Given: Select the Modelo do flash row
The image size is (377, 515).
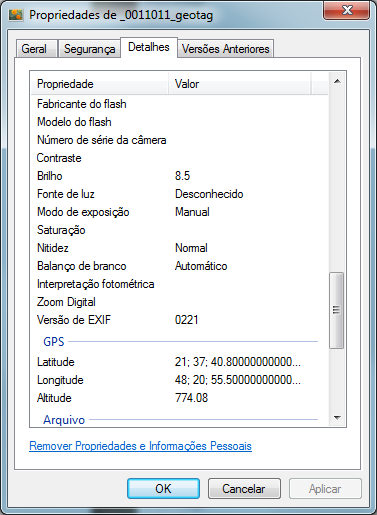Looking at the screenshot, I should pyautogui.click(x=179, y=122).
